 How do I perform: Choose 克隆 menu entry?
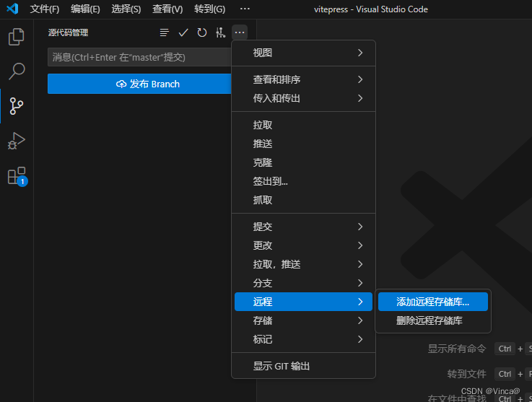[x=303, y=162]
